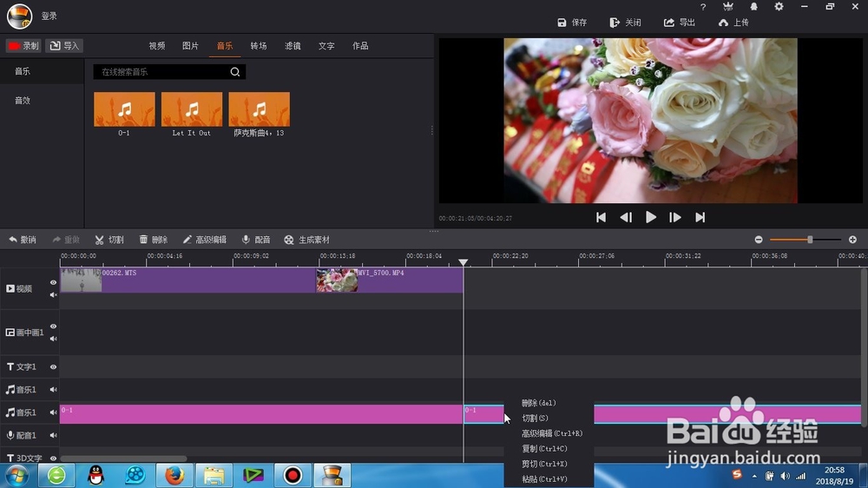
Task: Mute the upper 音乐1 track
Action: [53, 389]
